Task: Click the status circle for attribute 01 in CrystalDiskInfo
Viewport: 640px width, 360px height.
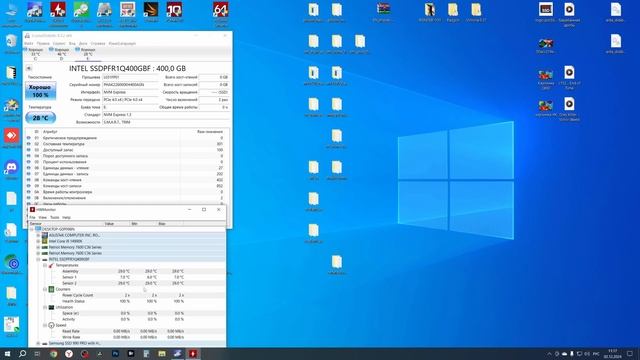Action: [x=29, y=138]
